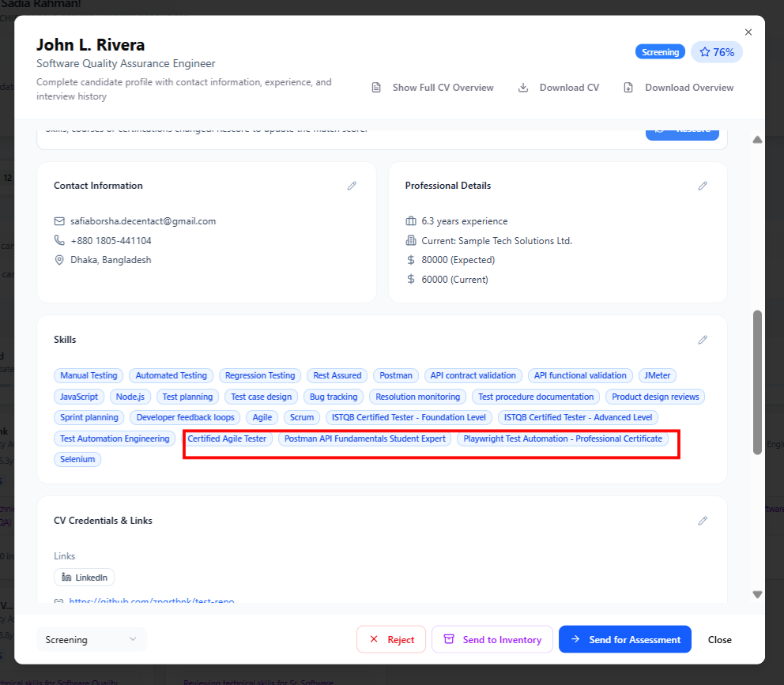The width and height of the screenshot is (784, 685).
Task: Click the dialog vertical scrollbar thumb
Action: click(757, 382)
